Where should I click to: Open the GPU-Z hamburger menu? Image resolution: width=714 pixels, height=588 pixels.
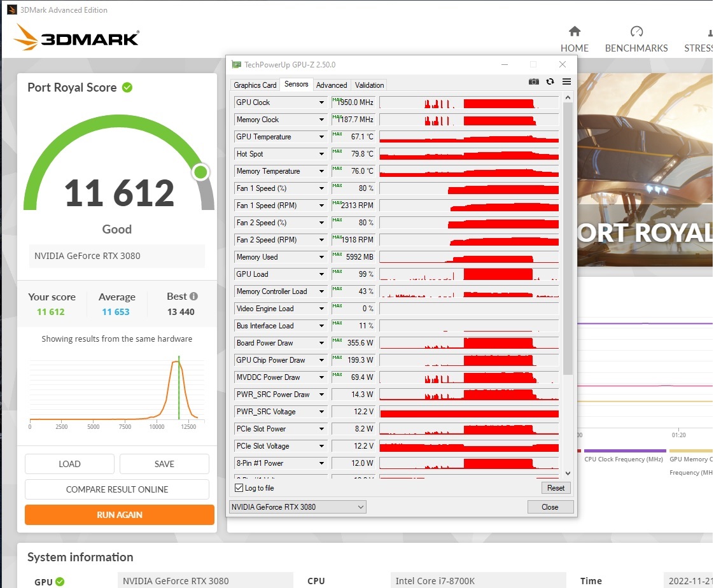tap(566, 81)
